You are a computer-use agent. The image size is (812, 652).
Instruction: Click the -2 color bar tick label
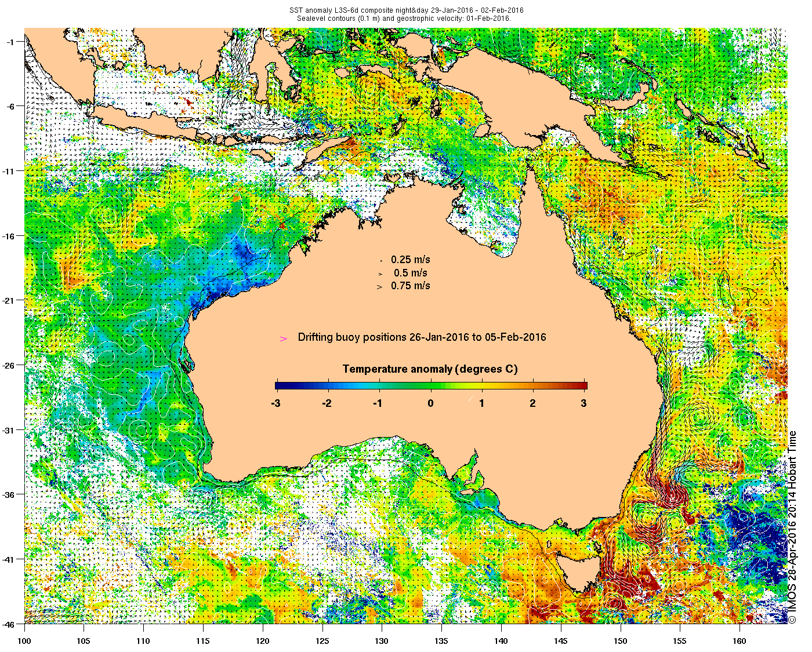pyautogui.click(x=327, y=403)
